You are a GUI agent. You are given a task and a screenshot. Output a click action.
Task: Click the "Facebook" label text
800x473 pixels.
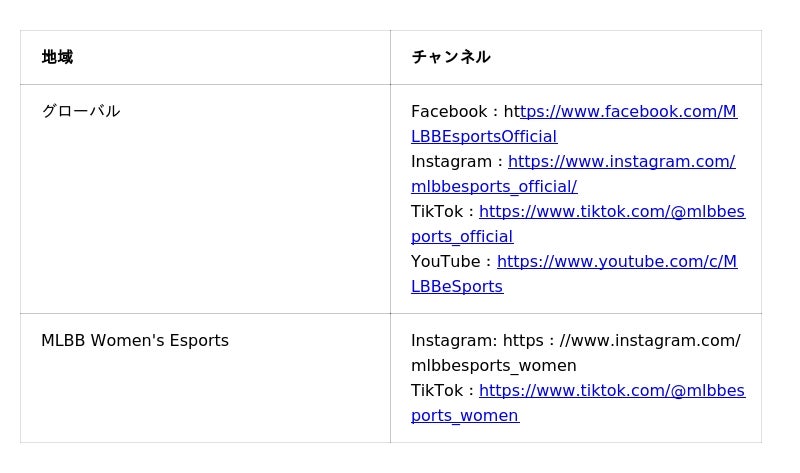pos(448,112)
